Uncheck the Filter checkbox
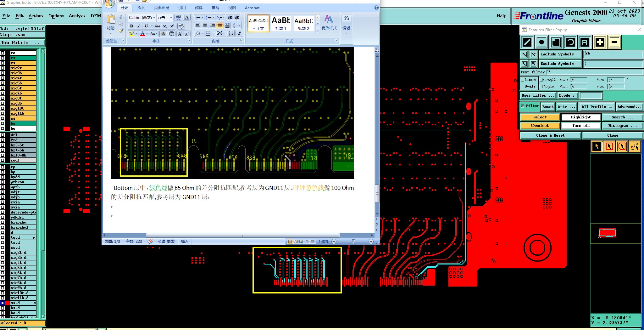644x330 pixels. (x=523, y=106)
